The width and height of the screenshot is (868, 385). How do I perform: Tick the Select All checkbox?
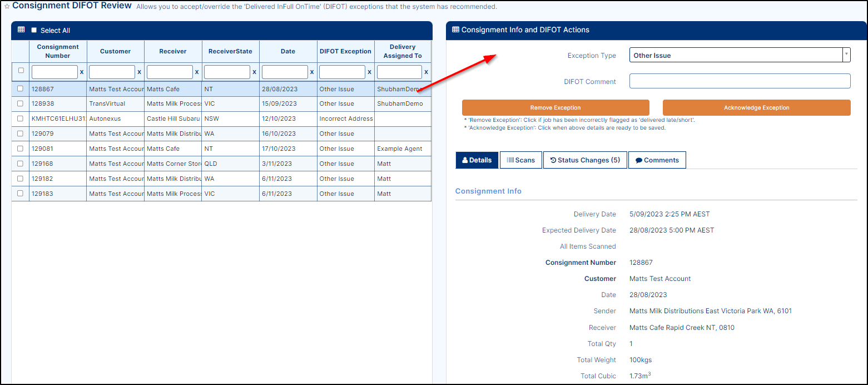pos(34,31)
